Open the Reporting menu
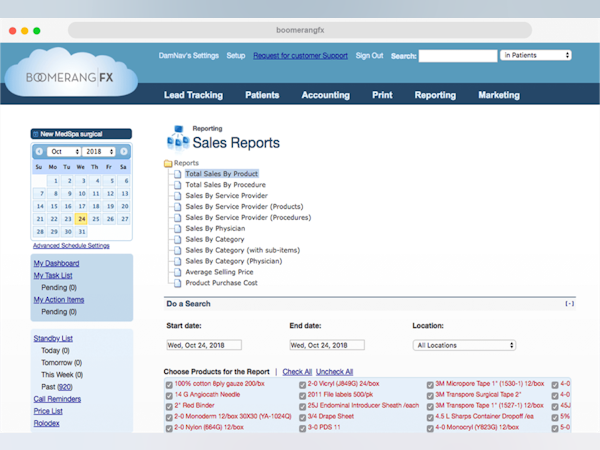The image size is (600, 450). tap(435, 95)
